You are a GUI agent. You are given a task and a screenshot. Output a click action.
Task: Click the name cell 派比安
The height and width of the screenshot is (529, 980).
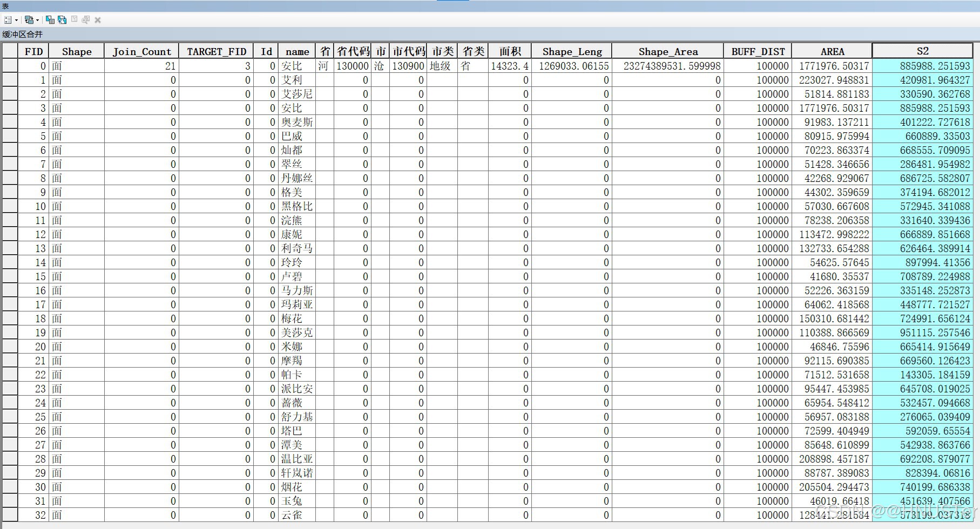(x=297, y=389)
